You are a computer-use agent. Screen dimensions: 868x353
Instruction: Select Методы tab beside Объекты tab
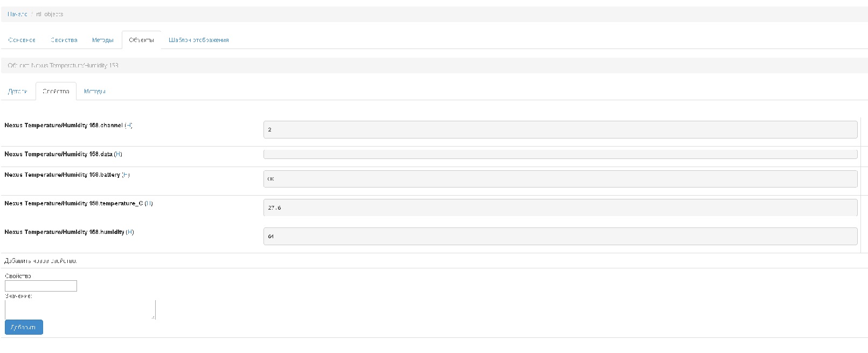(102, 40)
